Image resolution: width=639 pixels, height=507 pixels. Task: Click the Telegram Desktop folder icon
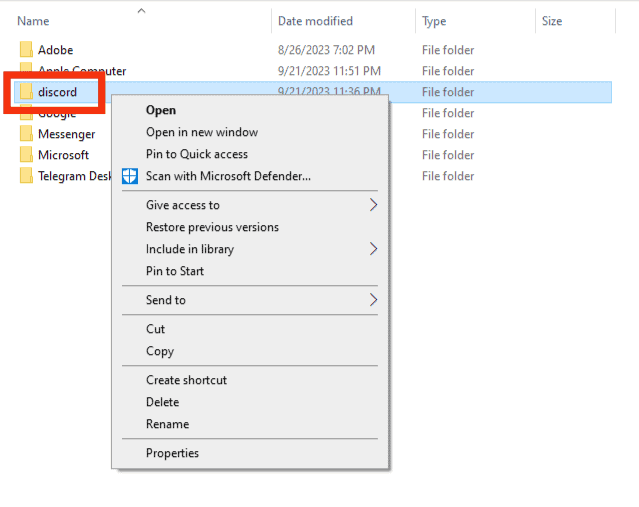pyautogui.click(x=26, y=176)
